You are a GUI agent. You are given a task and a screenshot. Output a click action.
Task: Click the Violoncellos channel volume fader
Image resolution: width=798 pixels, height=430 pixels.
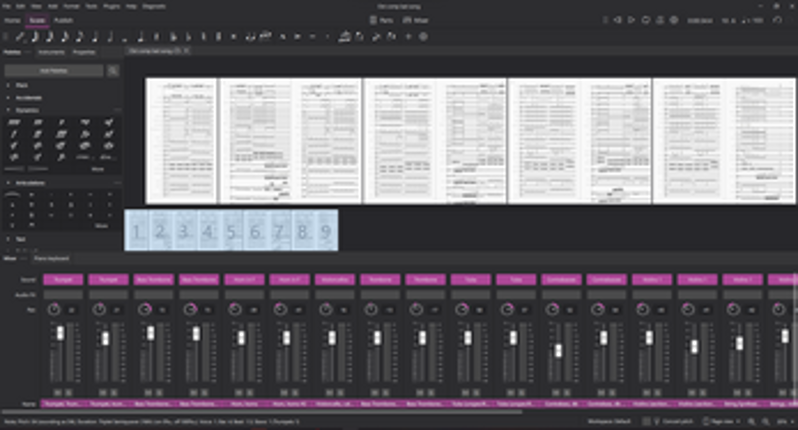(x=332, y=337)
